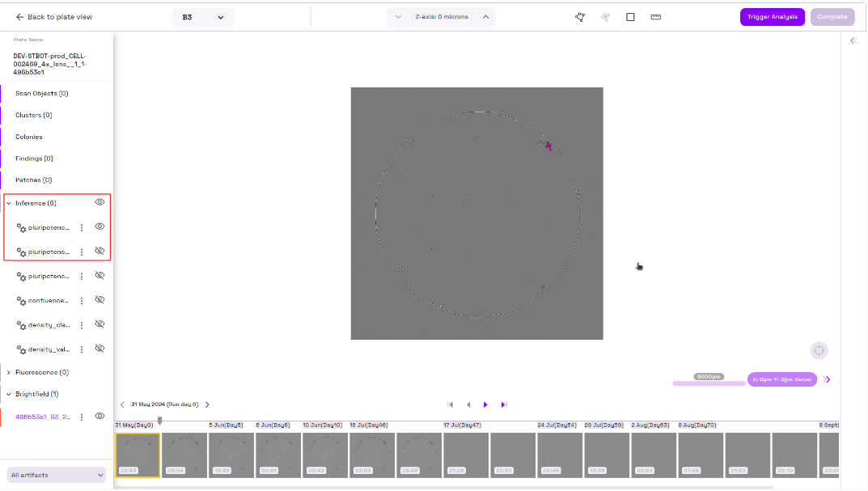Hide the 496b53e1_B3 brightfield layer
The image size is (868, 491).
click(x=100, y=416)
